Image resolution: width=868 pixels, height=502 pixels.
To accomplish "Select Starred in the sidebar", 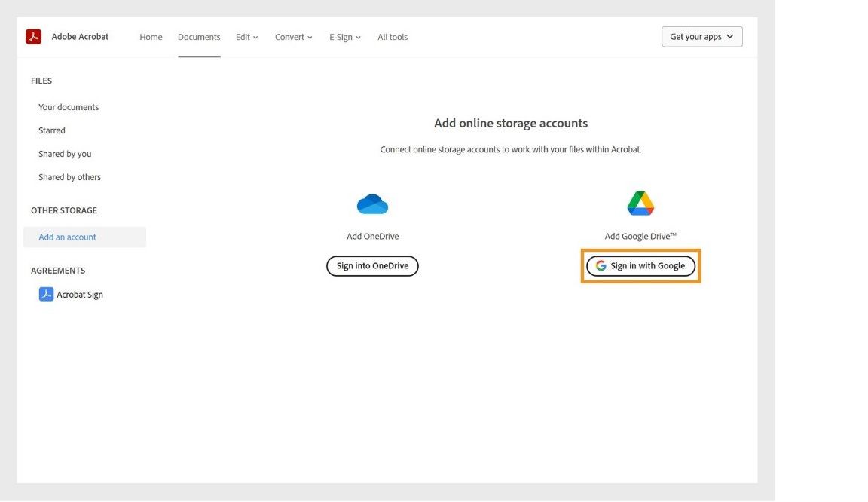I will [51, 130].
